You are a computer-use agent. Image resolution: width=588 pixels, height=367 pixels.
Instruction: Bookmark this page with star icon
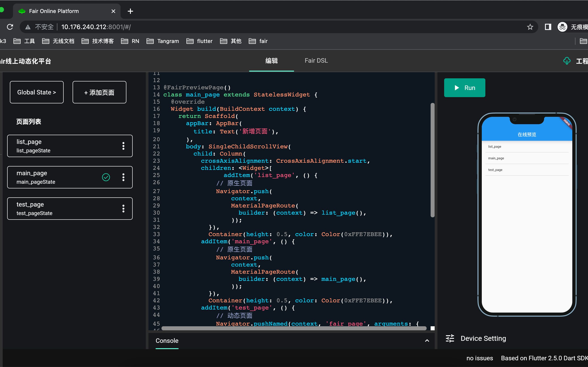[530, 27]
